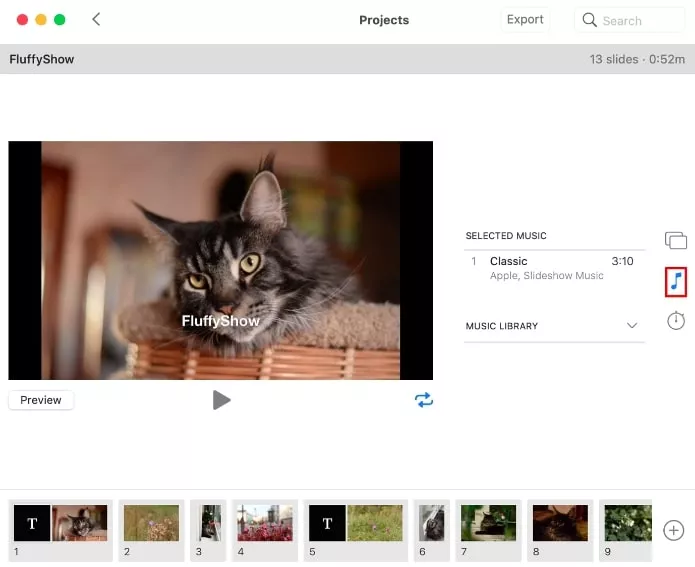Close the window with the red button
The image size is (695, 567).
22,20
